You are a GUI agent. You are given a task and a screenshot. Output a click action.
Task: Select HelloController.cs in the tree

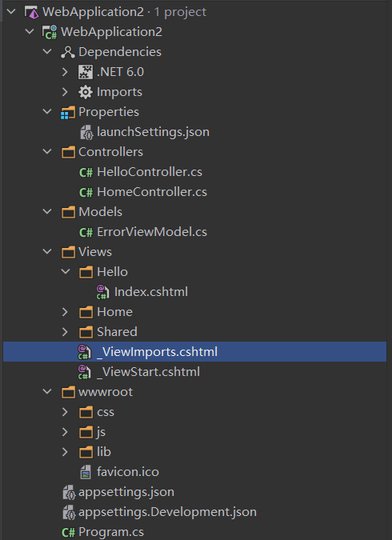click(150, 172)
